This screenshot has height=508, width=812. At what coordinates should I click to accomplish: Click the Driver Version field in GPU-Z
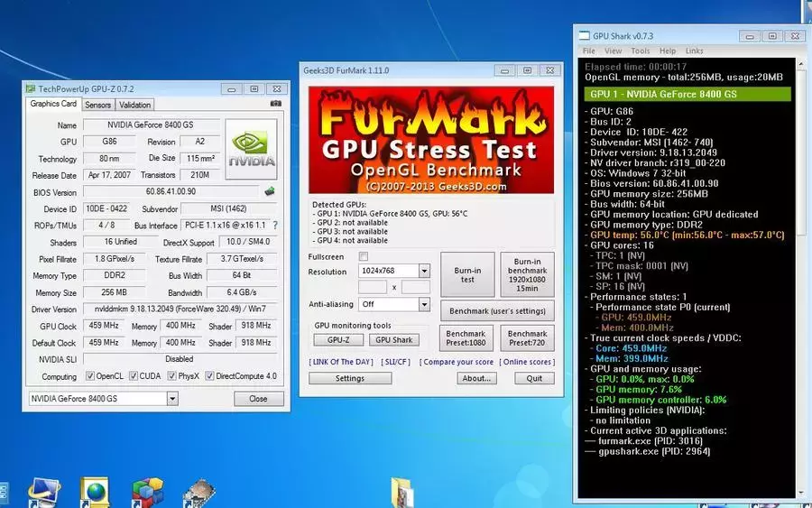pyautogui.click(x=180, y=309)
